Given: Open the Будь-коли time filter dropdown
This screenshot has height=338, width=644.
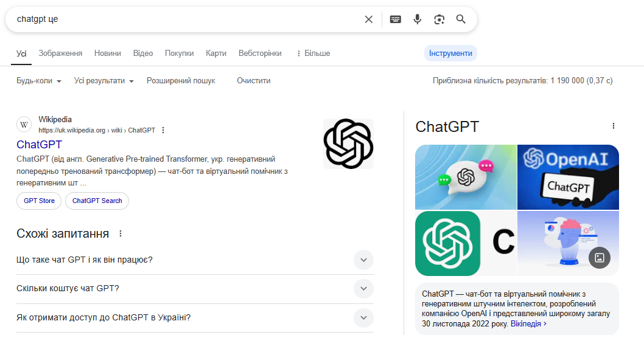Looking at the screenshot, I should tap(39, 81).
